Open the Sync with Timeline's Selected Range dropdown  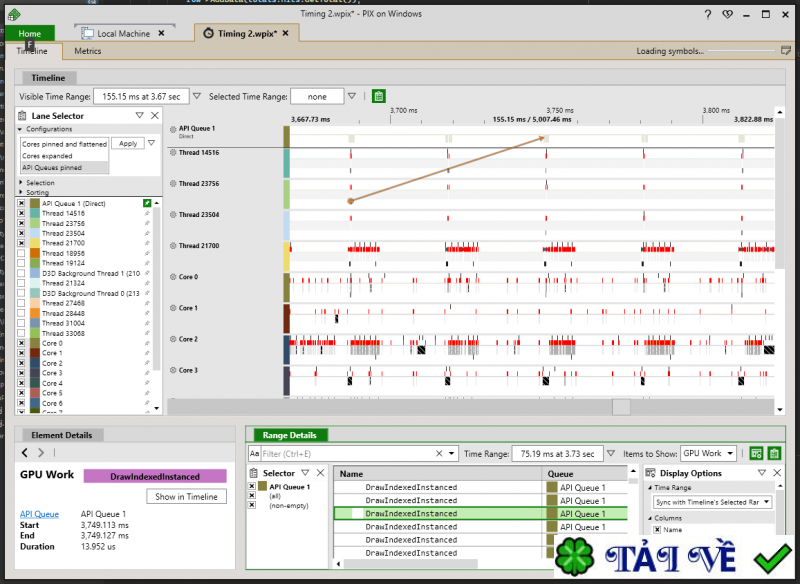coord(712,502)
